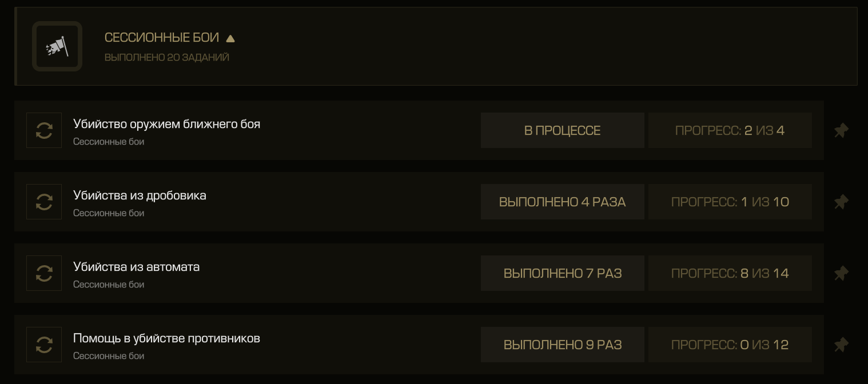This screenshot has height=384, width=868.
Task: Click the ВЫПОЛНЕНО 7 РАЗ button
Action: [x=562, y=273]
